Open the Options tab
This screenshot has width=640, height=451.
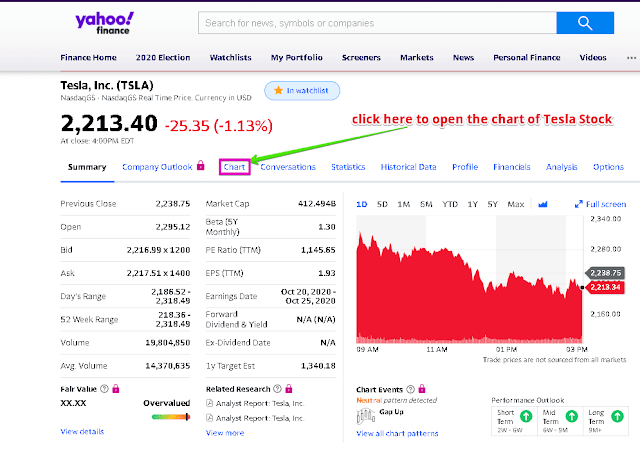coord(608,167)
